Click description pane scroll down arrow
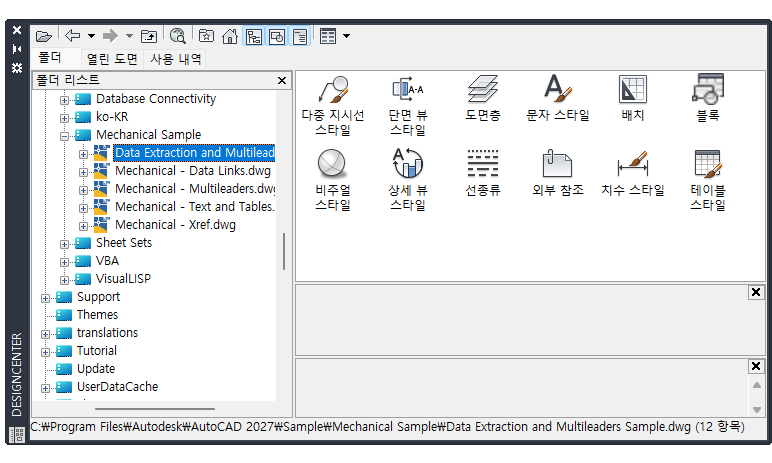The width and height of the screenshot is (772, 463). [x=757, y=410]
